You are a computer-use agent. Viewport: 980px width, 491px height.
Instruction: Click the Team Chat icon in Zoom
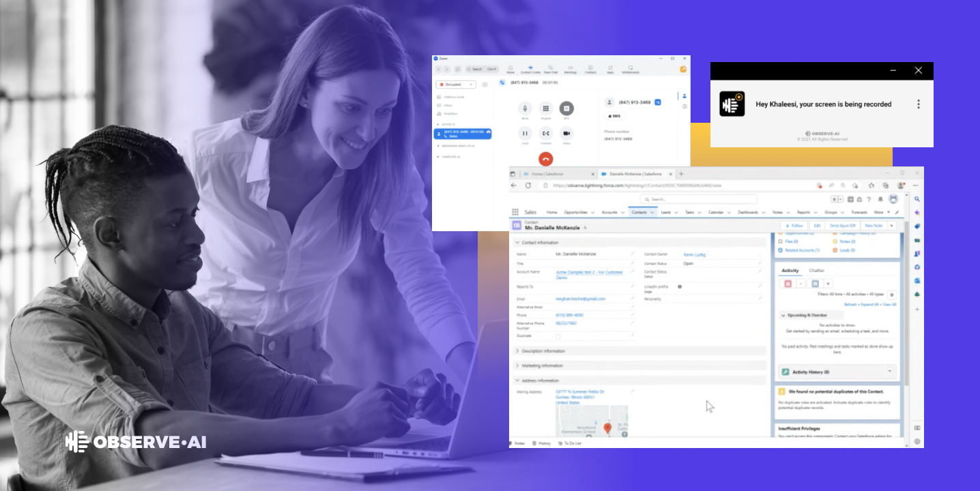551,69
